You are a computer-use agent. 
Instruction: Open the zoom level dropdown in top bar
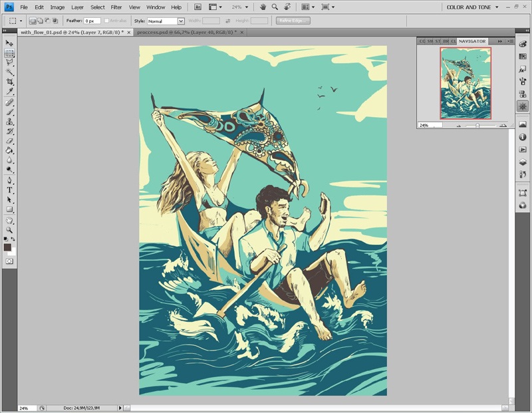click(x=239, y=7)
